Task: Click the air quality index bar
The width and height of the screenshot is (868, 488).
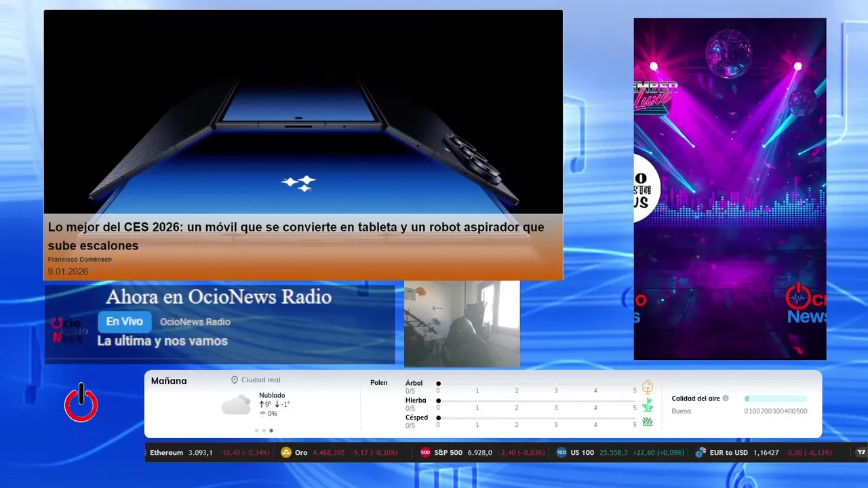Action: (x=776, y=399)
